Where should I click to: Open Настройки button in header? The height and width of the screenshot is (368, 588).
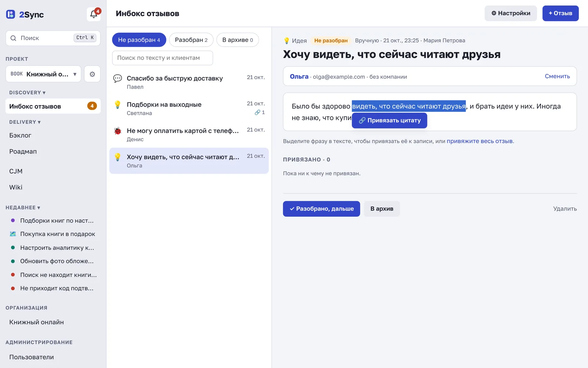tap(511, 13)
